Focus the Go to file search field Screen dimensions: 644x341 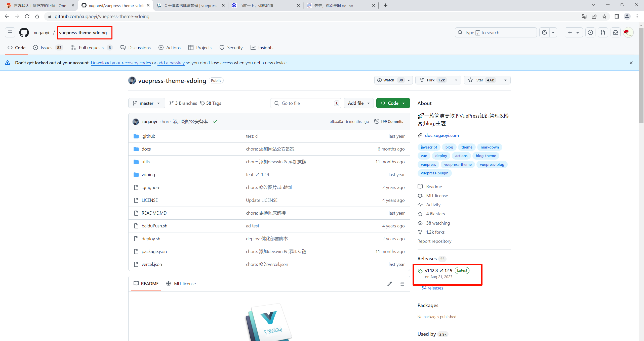pyautogui.click(x=306, y=103)
